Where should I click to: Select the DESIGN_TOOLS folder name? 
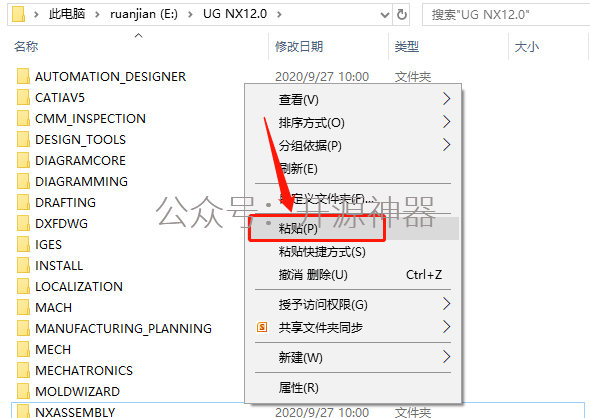(x=80, y=140)
